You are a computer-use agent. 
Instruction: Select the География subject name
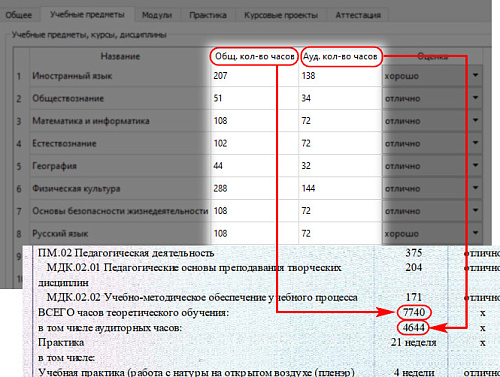pos(54,166)
